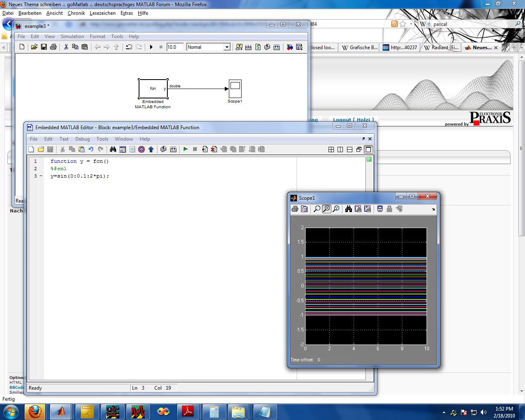Open Firefox from the Windows taskbar
Image resolution: width=525 pixels, height=420 pixels.
pos(35,411)
